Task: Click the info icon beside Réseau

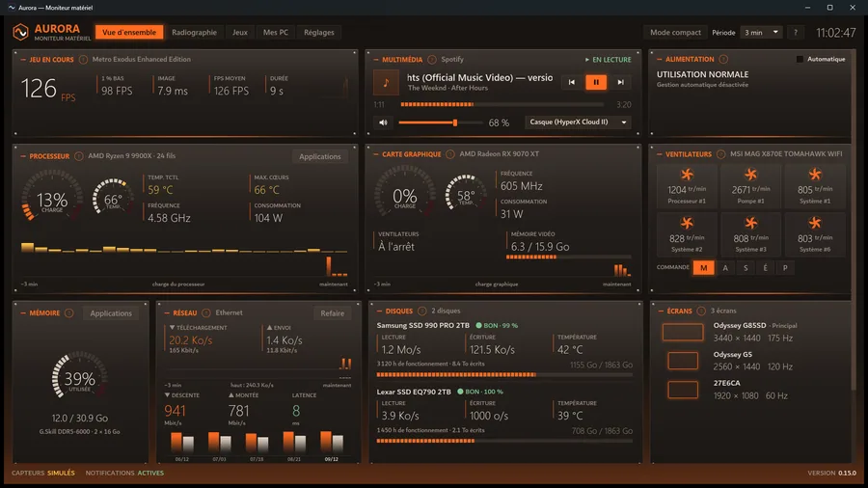Action: tap(206, 313)
